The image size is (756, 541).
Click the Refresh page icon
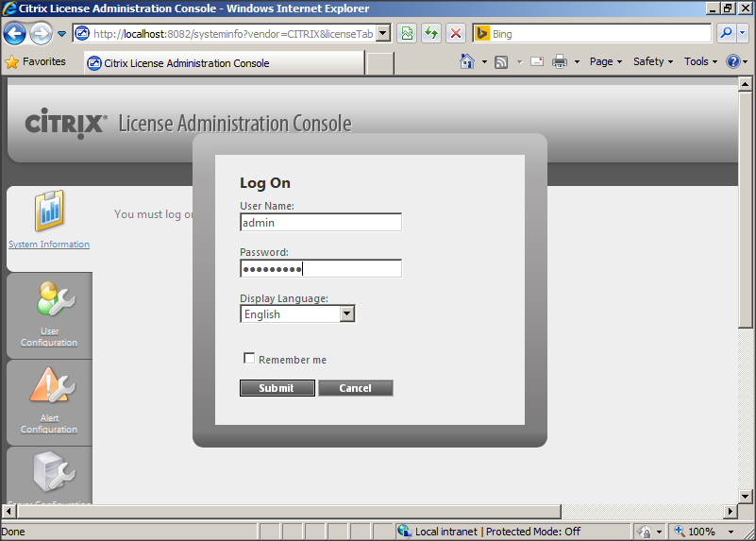[431, 33]
